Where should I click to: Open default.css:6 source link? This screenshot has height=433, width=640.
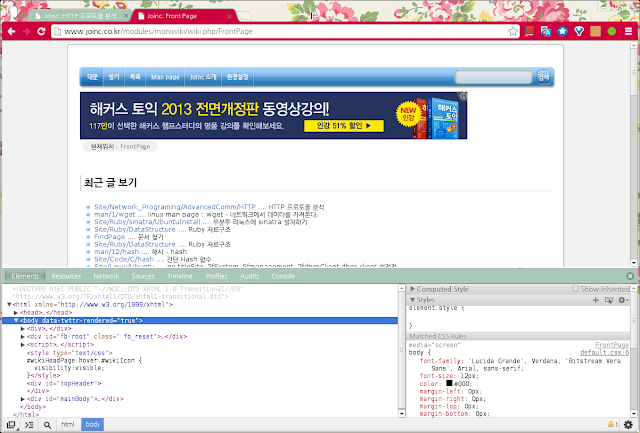[x=604, y=353]
